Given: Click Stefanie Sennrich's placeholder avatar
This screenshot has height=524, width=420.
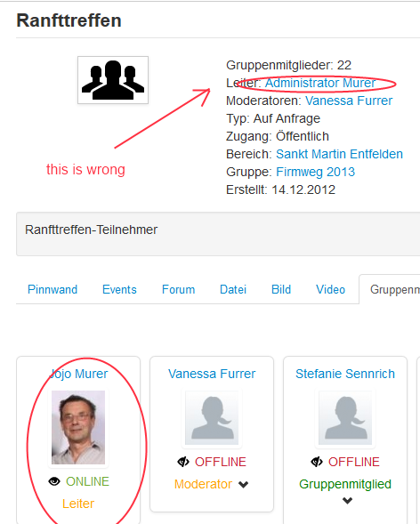Looking at the screenshot, I should tap(345, 418).
